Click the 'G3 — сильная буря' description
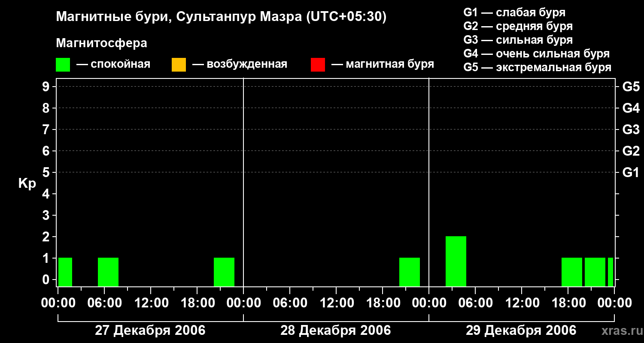This screenshot has height=343, width=644. 518,40
